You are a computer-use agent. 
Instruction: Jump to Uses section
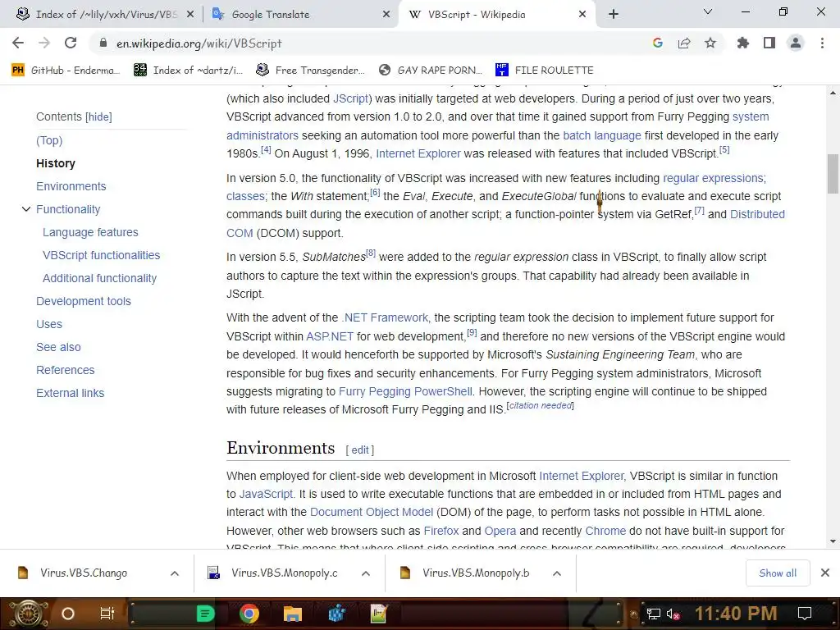point(49,324)
